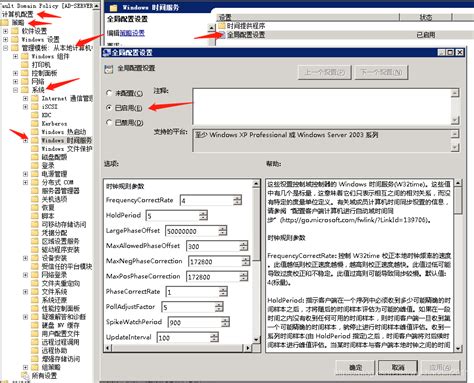Click the iSCSI folder icon

click(x=35, y=107)
